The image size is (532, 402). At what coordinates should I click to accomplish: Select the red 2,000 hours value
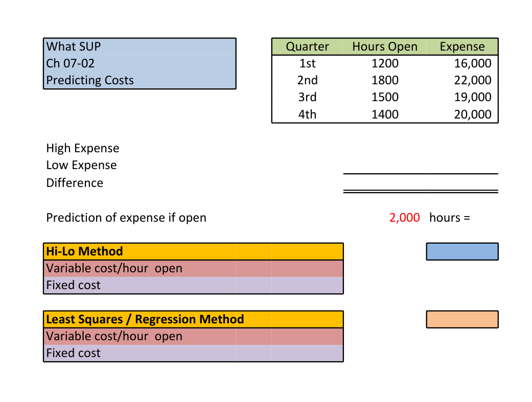point(404,218)
